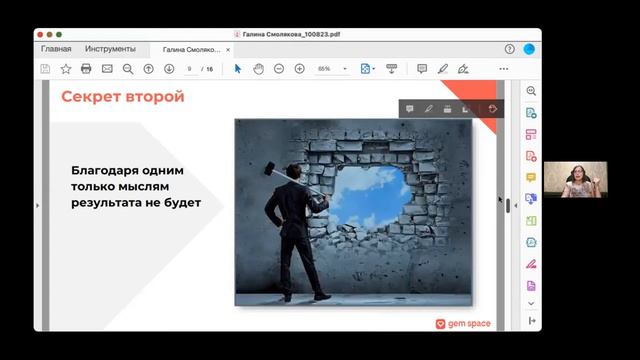Image resolution: width=640 pixels, height=360 pixels.
Task: Print the document with the printer icon
Action: coord(86,69)
